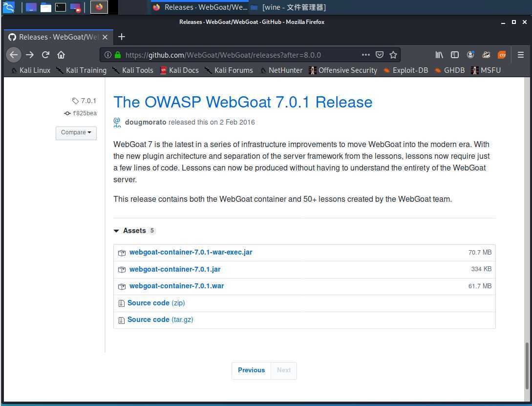The width and height of the screenshot is (532, 406).
Task: Switch to Releases WebGoat taskbar entry
Action: [200, 7]
